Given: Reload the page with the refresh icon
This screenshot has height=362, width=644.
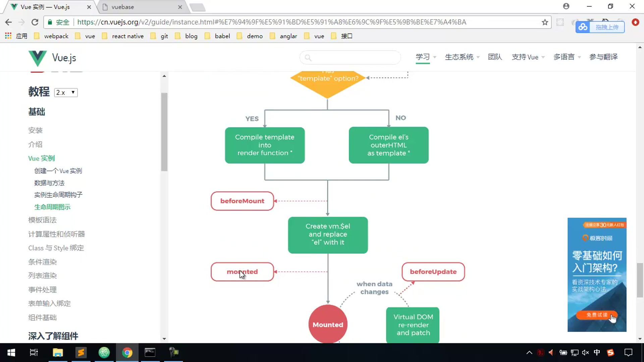Looking at the screenshot, I should point(35,22).
